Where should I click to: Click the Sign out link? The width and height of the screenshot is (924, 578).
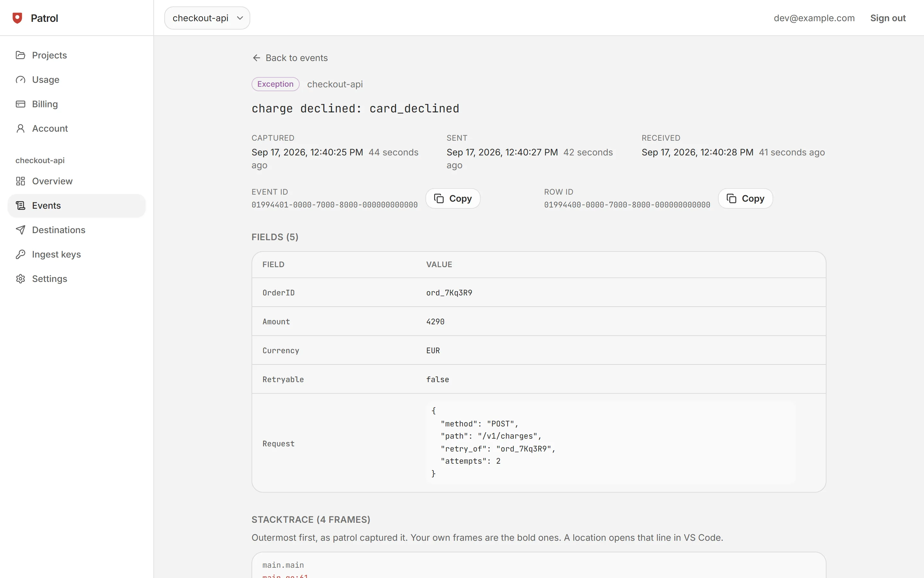pyautogui.click(x=888, y=18)
